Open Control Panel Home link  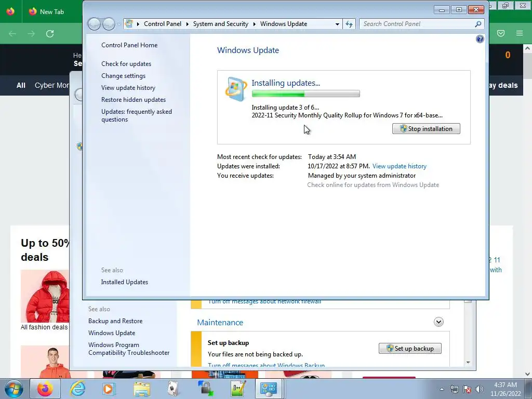(x=129, y=45)
